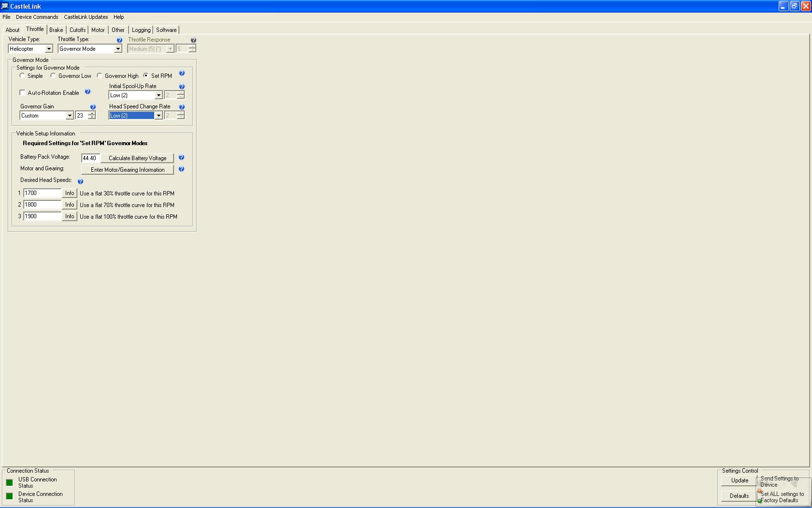Click head speed 2 field showing 1800
This screenshot has height=508, width=812.
click(43, 205)
